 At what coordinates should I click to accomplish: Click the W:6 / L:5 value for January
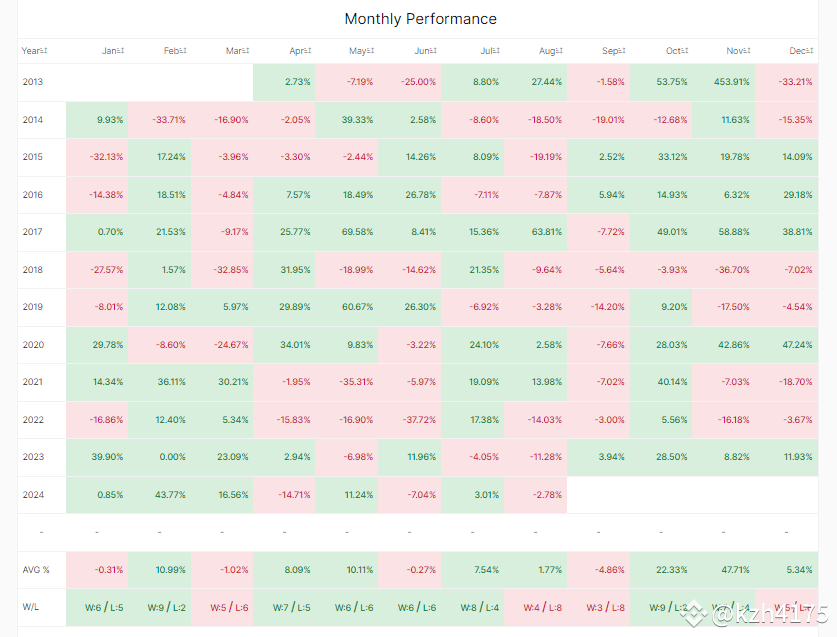tap(105, 607)
